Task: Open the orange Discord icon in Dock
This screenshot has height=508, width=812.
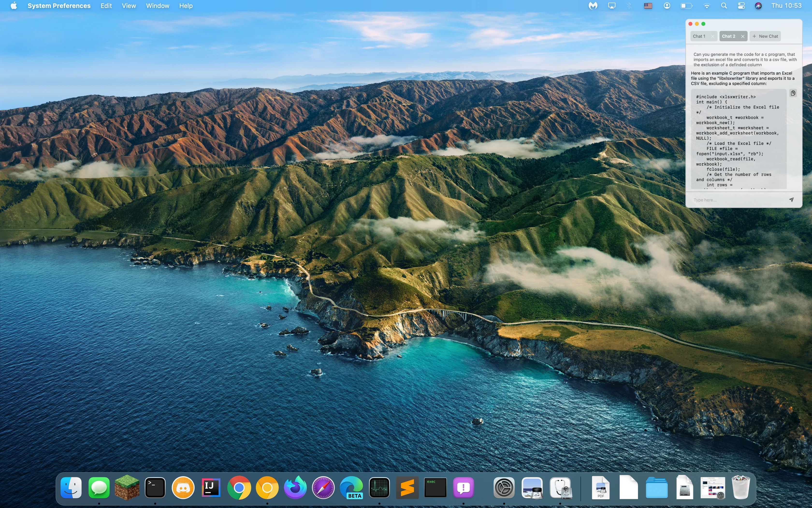Action: (x=183, y=487)
